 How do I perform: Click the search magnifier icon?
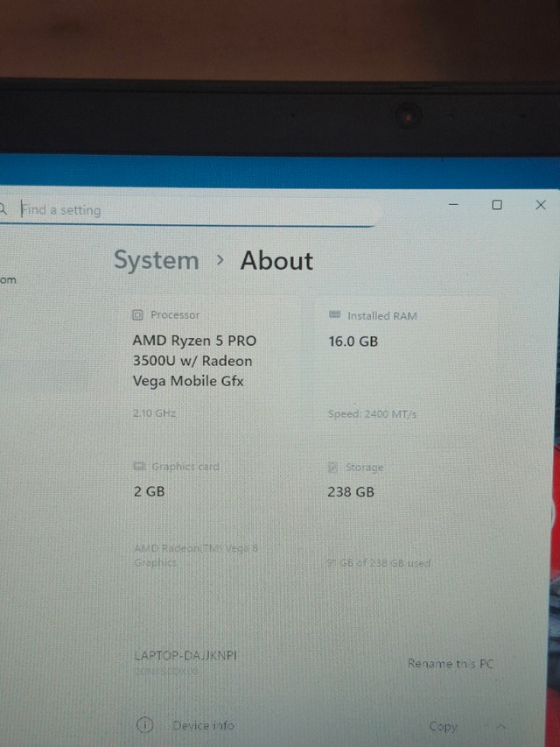[3, 208]
